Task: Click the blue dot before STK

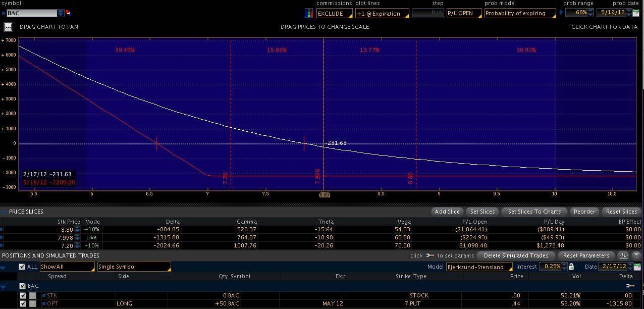Action: [44, 295]
